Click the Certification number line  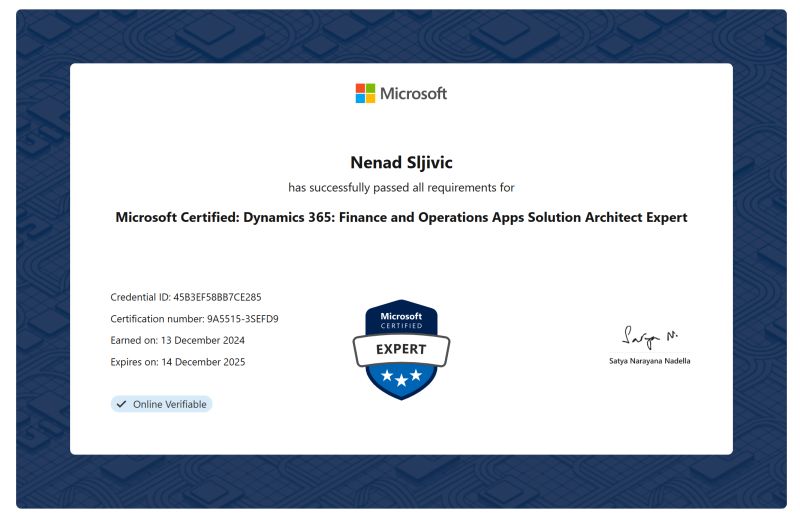click(194, 319)
